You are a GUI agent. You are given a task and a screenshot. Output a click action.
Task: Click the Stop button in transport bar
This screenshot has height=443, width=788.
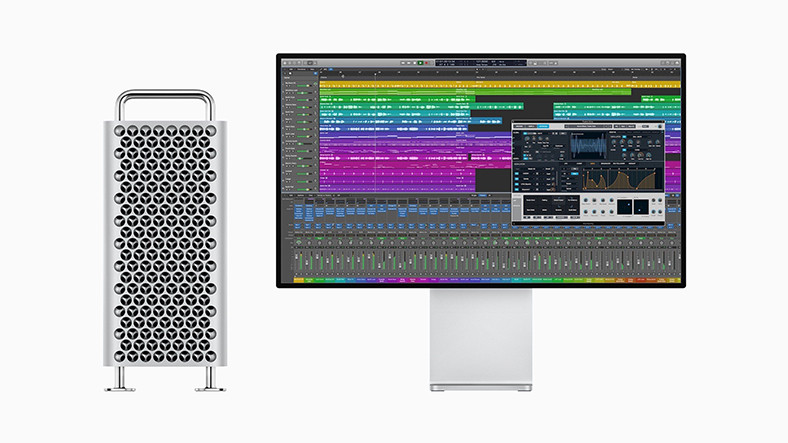click(x=415, y=63)
